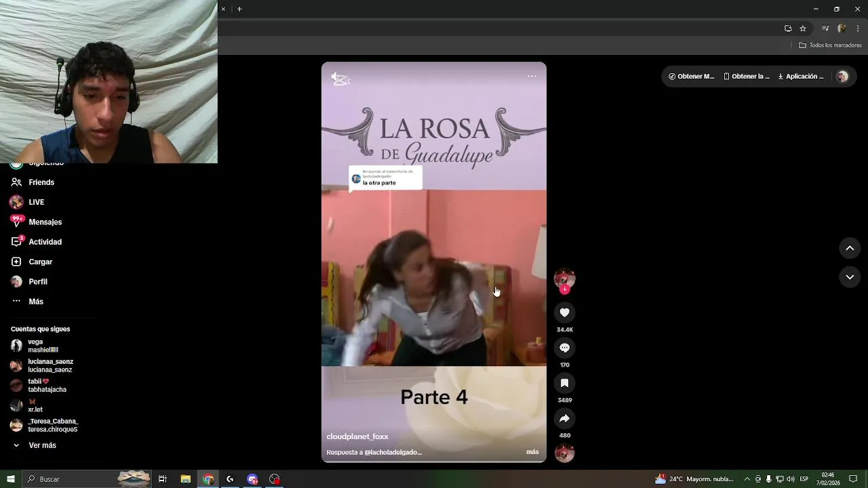Viewport: 868px width, 488px height.
Task: Click the Aplicación download button
Action: pos(801,77)
